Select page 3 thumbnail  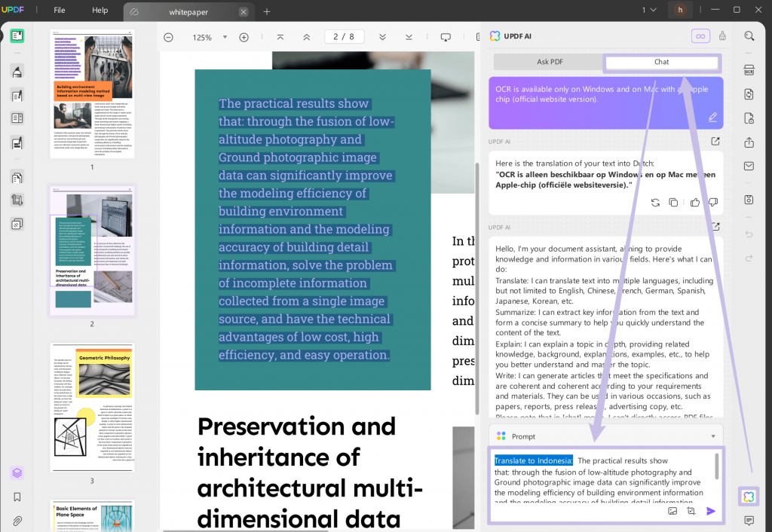92,408
